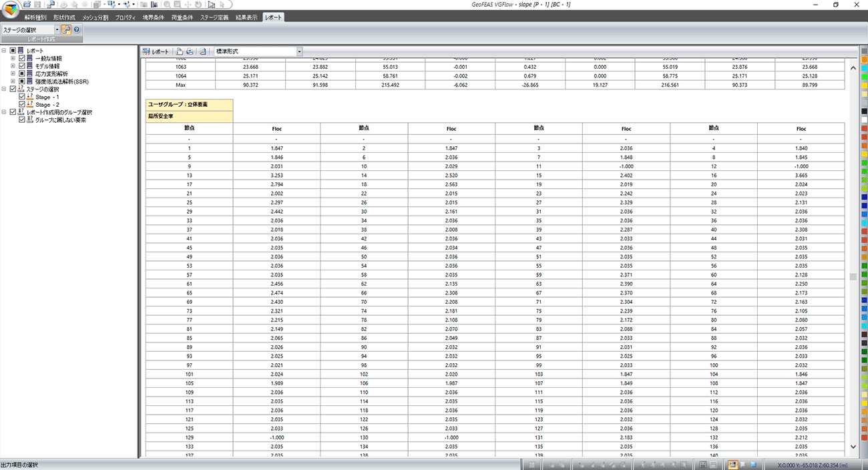Uncheck レポート作成用のグループ選択 checkbox
Image resolution: width=868 pixels, height=470 pixels.
click(x=13, y=112)
